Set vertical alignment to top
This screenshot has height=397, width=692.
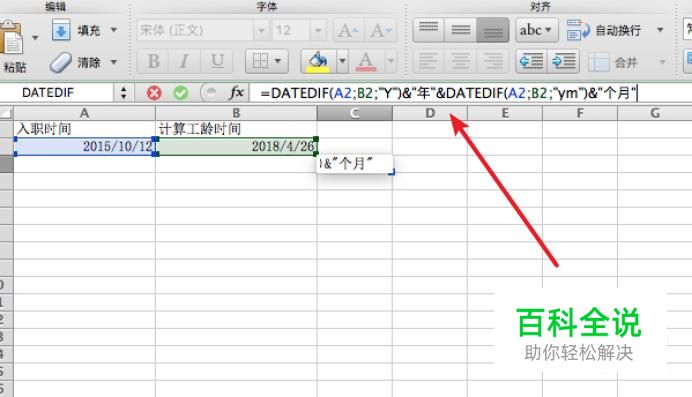click(x=429, y=30)
